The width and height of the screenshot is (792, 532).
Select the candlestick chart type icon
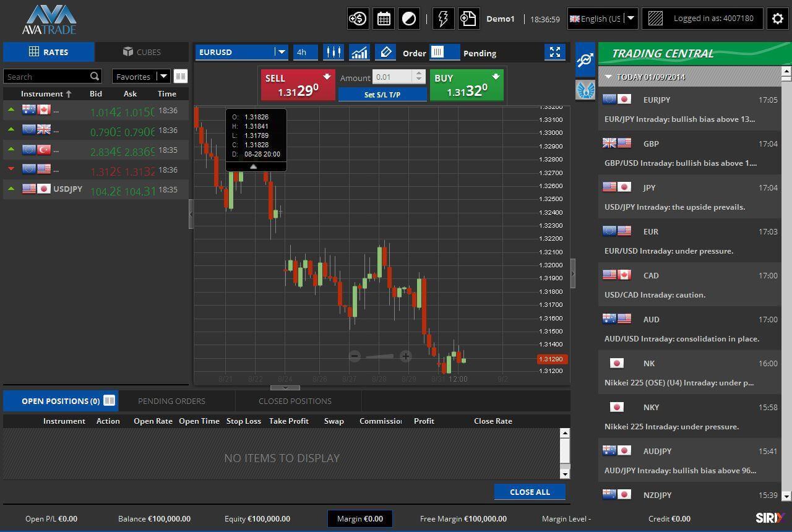tap(334, 53)
